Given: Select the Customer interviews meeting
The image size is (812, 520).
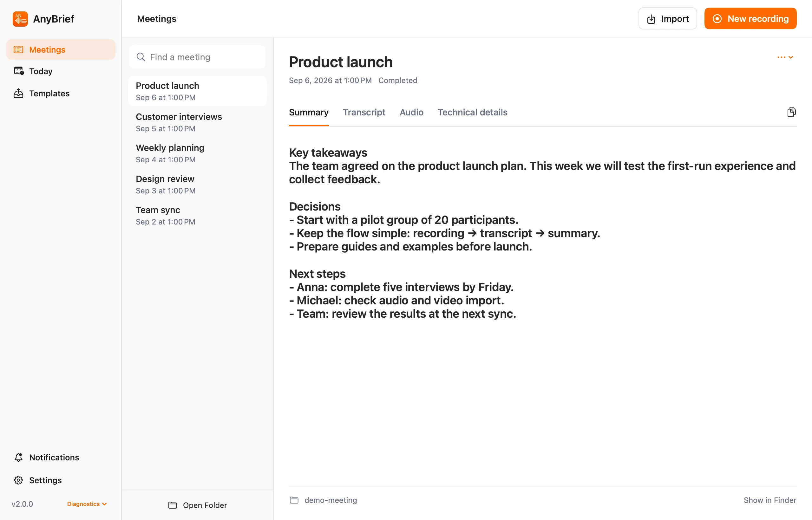Looking at the screenshot, I should click(x=197, y=122).
